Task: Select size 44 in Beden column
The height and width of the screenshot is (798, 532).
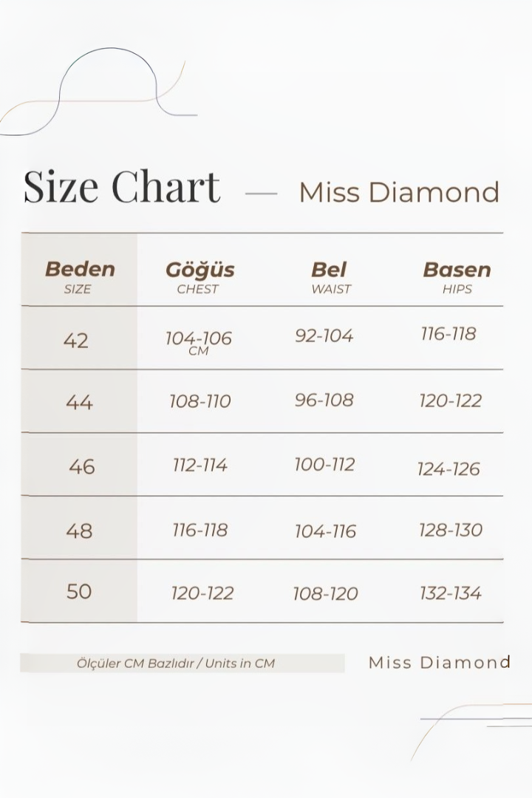Action: pos(79,402)
